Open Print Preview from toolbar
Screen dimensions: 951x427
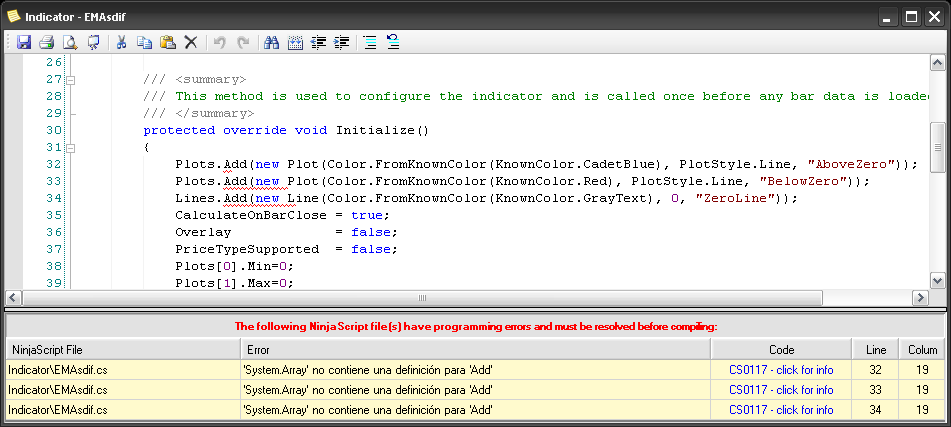click(70, 42)
